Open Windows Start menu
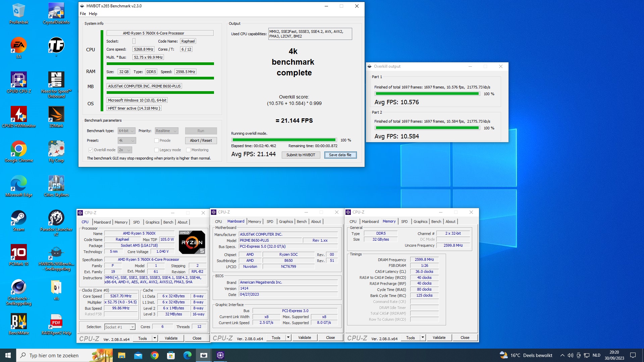Screen dimensions: 644x362 tap(8, 355)
